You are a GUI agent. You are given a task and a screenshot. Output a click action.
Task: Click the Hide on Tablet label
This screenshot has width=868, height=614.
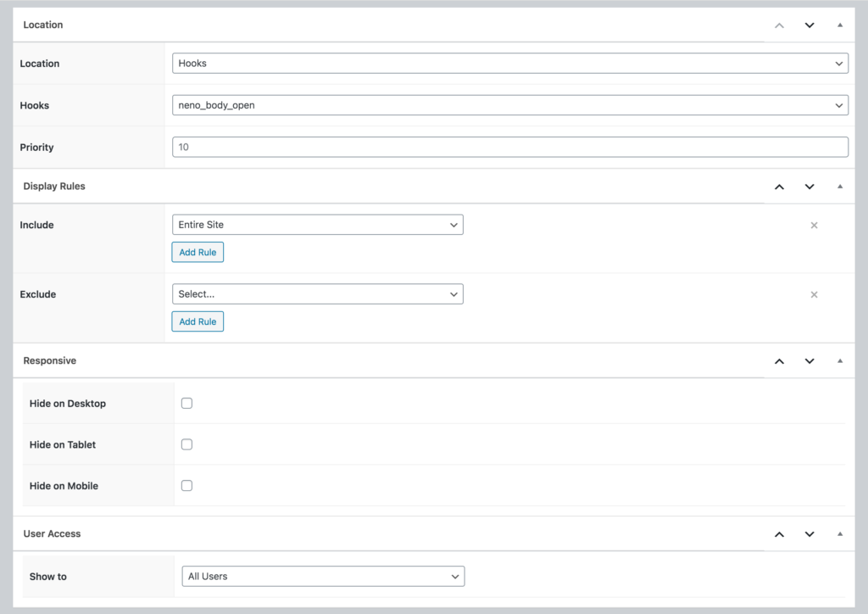click(x=63, y=444)
